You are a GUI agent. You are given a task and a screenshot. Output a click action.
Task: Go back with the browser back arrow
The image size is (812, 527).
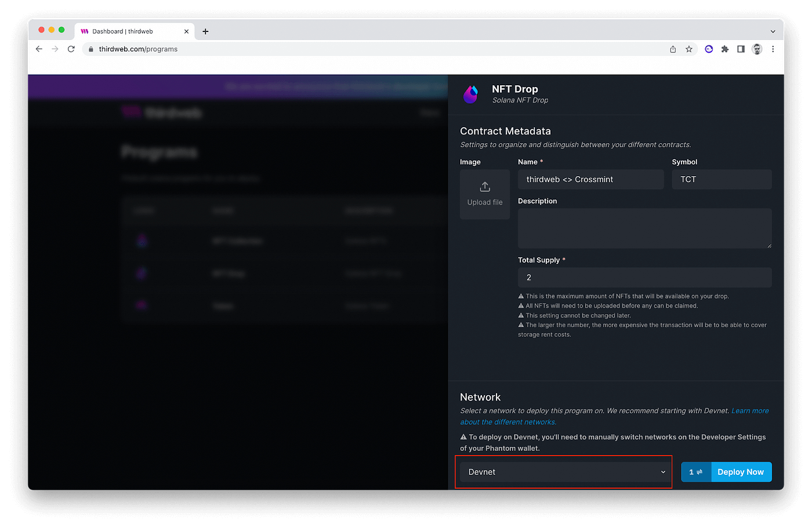point(39,49)
